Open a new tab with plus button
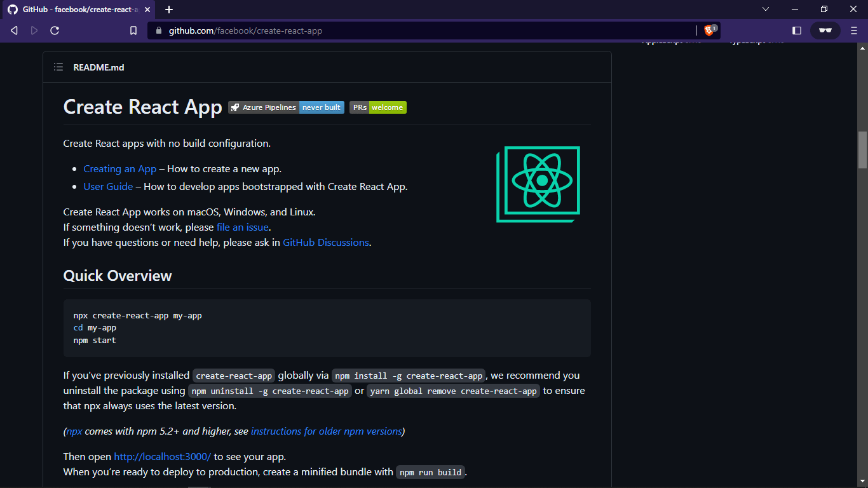This screenshot has height=488, width=868. 169,10
